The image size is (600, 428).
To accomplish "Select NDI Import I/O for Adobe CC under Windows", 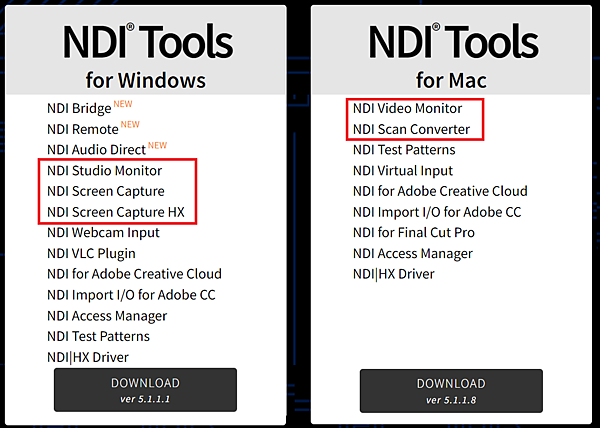I will [x=131, y=295].
